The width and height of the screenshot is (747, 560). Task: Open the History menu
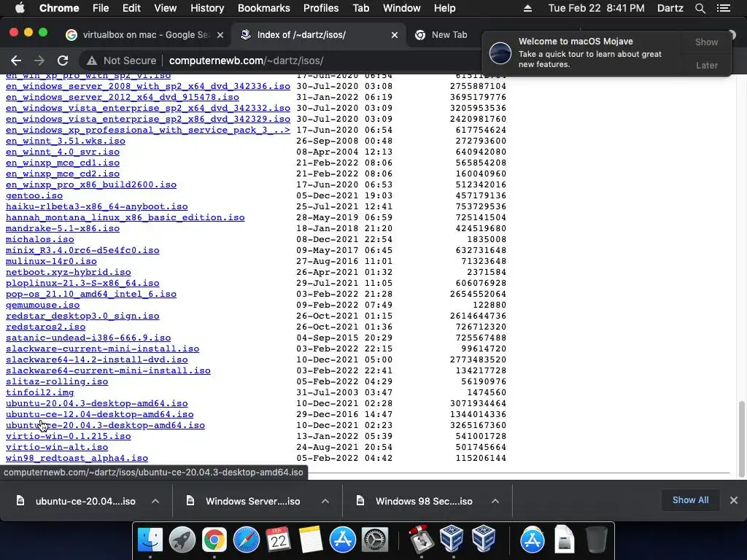(x=207, y=8)
